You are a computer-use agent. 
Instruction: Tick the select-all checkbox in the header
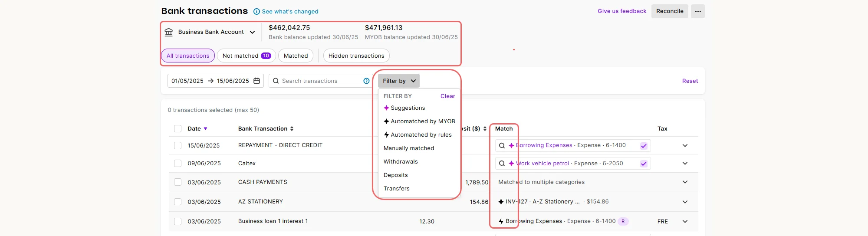click(x=178, y=129)
